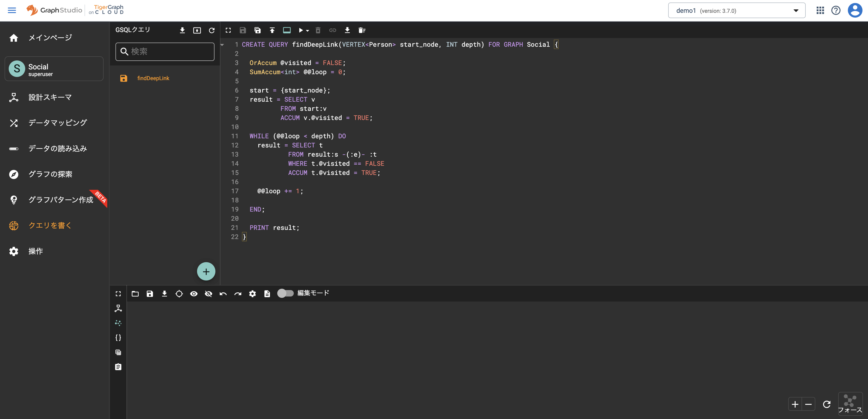Refresh the GSQL query list
Screen dimensions: 868x419
pyautogui.click(x=212, y=30)
